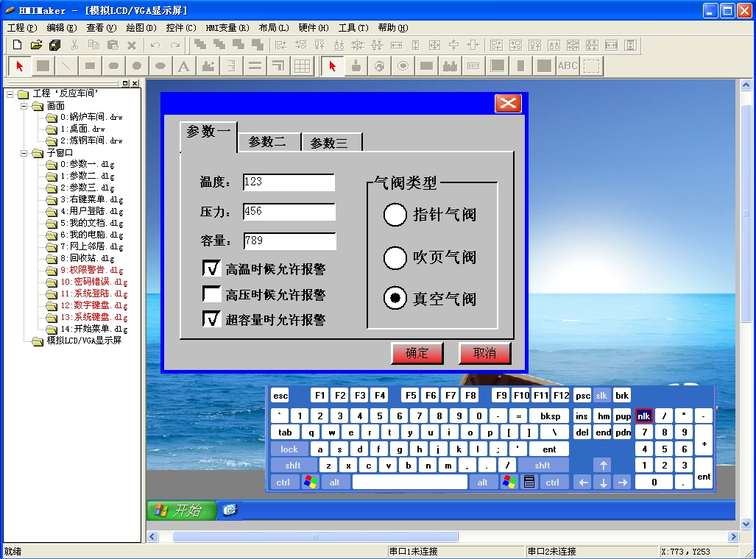Switch to the 参数三 tab
Image resolution: width=756 pixels, height=559 pixels.
(331, 142)
